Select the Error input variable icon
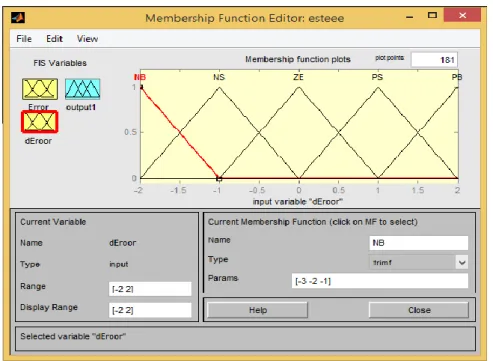493x361 pixels. 40,89
